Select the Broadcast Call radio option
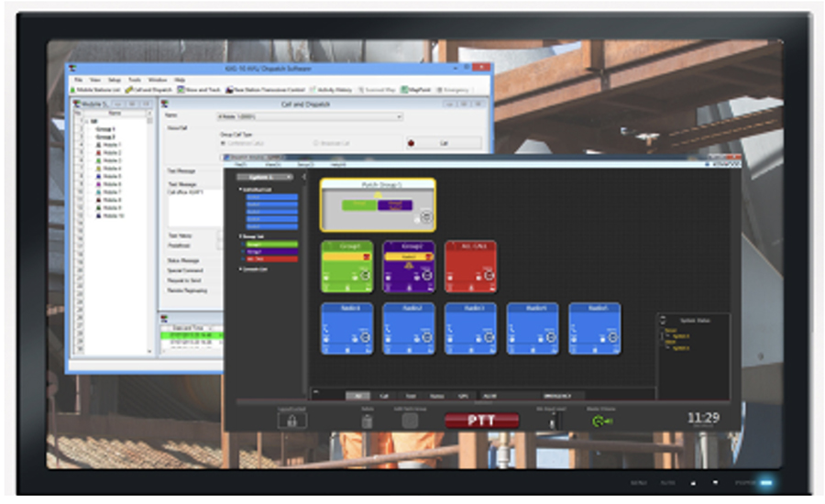 [x=316, y=143]
